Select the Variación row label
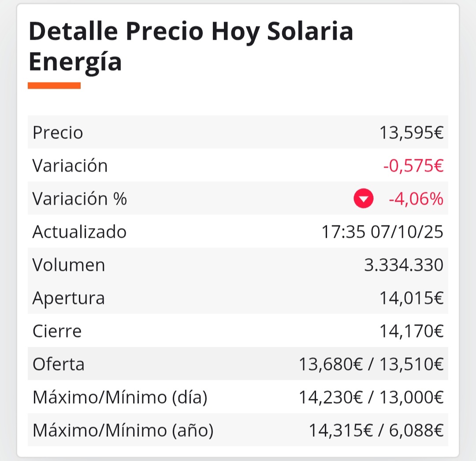This screenshot has height=461, width=476. pyautogui.click(x=70, y=165)
